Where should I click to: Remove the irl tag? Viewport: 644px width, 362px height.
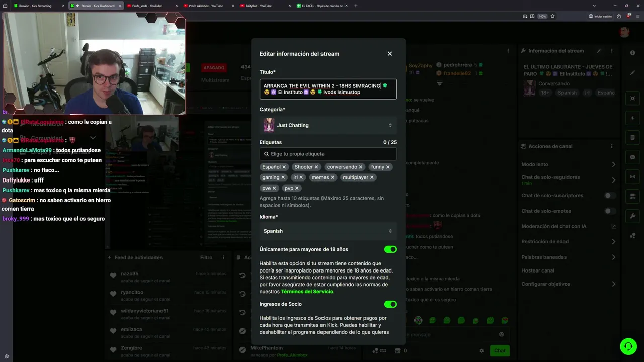[x=301, y=177]
